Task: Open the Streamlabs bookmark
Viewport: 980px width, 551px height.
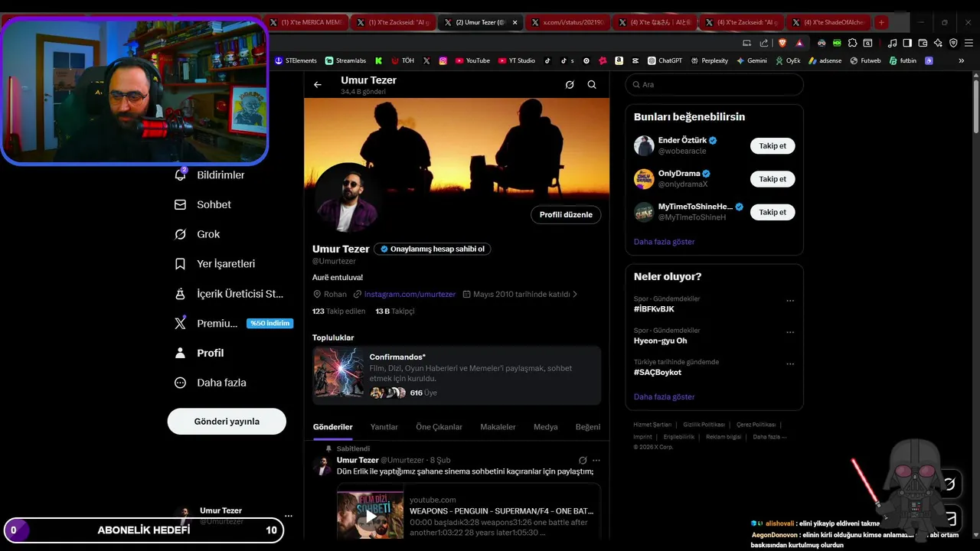Action: [x=345, y=60]
